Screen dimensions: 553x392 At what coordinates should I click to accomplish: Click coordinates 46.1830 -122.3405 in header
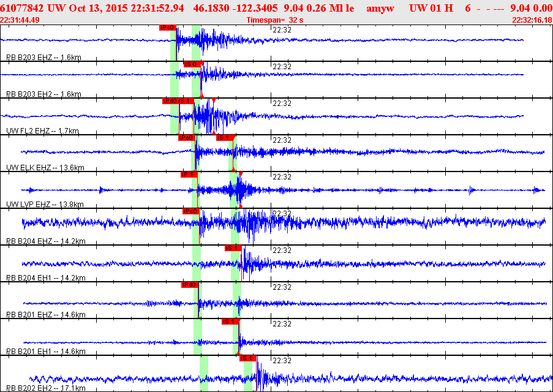[235, 8]
